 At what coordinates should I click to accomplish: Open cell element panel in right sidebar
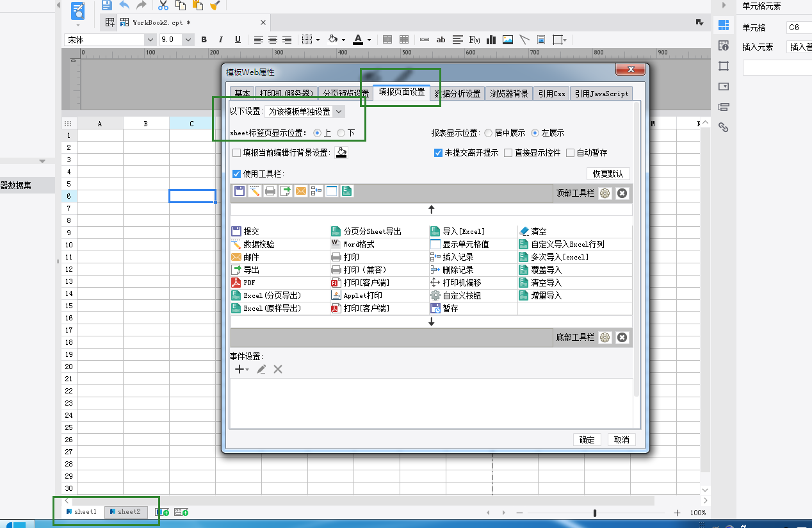pyautogui.click(x=724, y=26)
